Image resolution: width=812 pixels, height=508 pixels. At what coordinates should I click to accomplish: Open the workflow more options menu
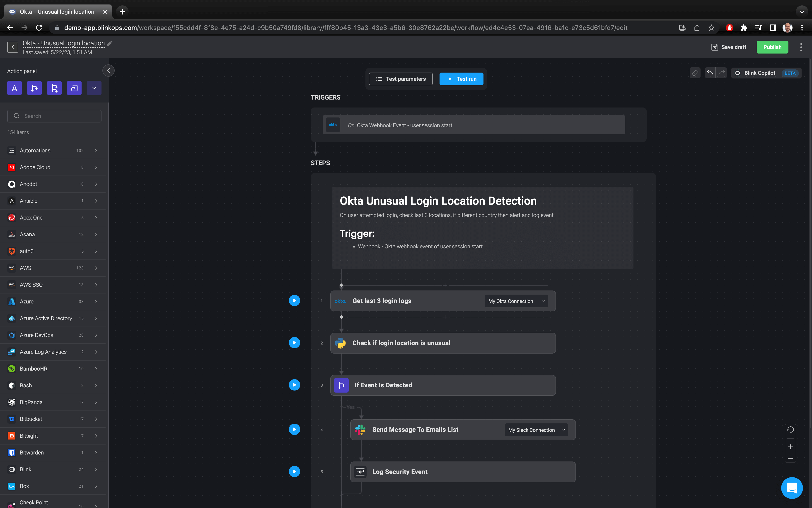click(x=801, y=47)
